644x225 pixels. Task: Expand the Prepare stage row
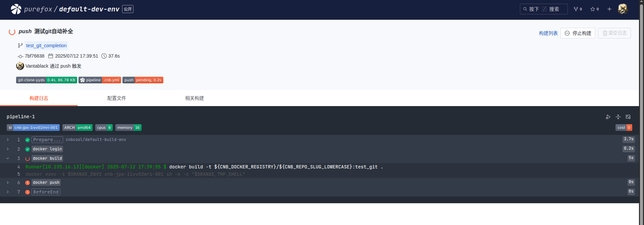(8, 140)
